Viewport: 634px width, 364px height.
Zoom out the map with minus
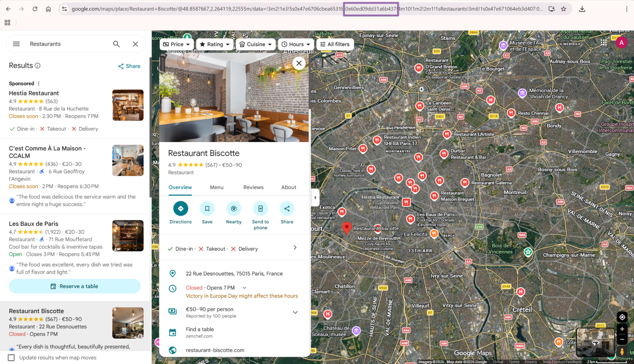pos(622,339)
